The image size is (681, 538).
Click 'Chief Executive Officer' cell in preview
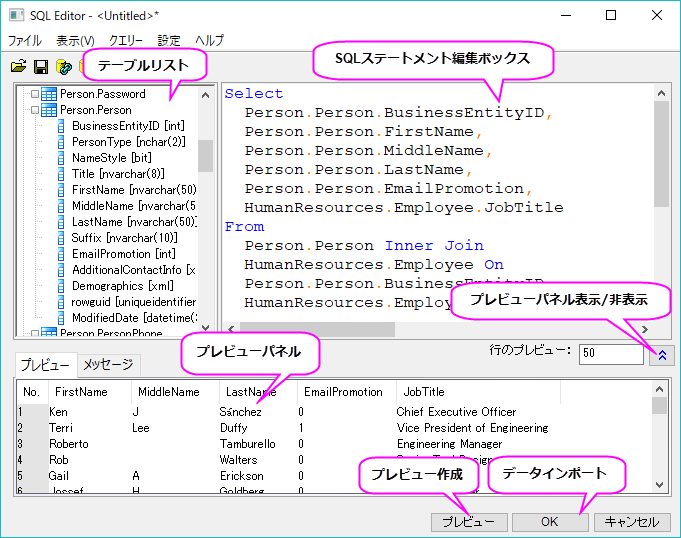456,412
